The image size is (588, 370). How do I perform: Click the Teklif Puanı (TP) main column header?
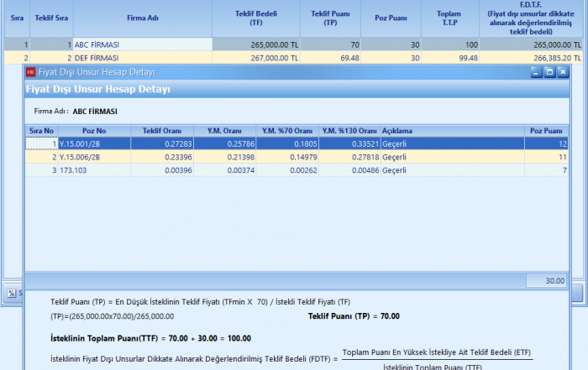tap(330, 18)
